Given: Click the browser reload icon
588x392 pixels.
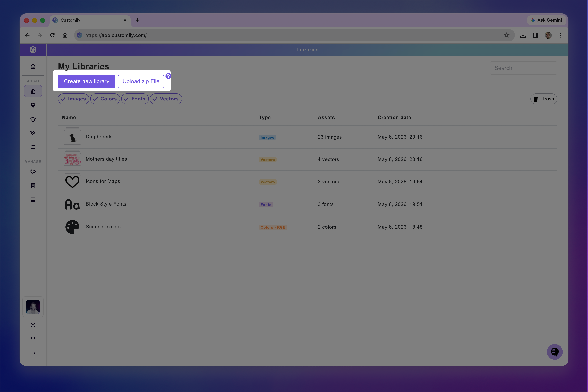Looking at the screenshot, I should click(52, 35).
